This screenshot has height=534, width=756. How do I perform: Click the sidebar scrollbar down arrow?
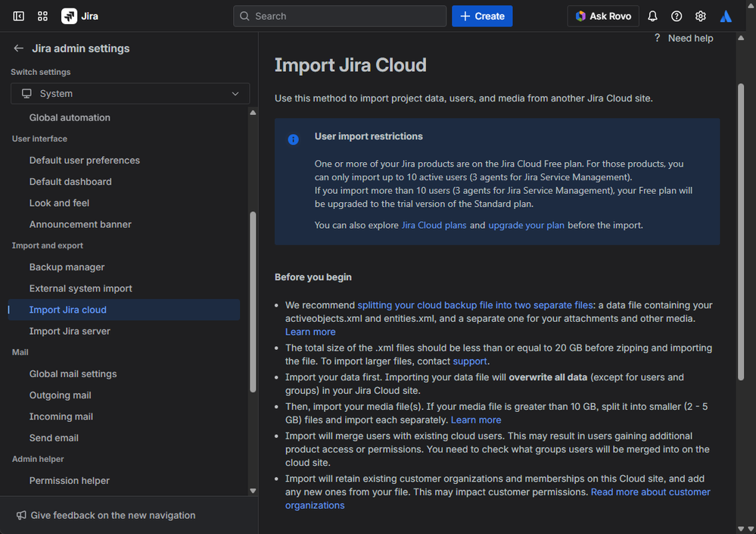tap(253, 491)
